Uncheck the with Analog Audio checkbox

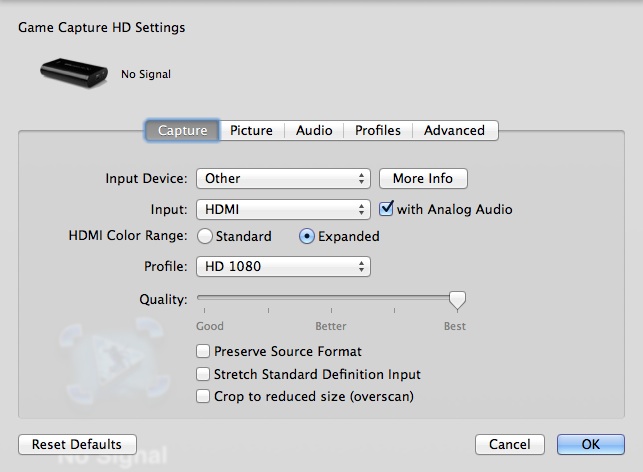click(387, 209)
